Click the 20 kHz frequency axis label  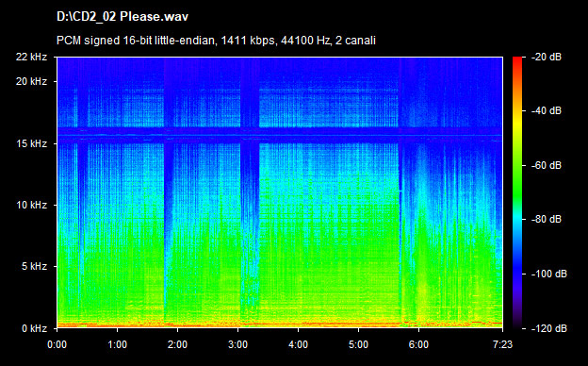[31, 81]
